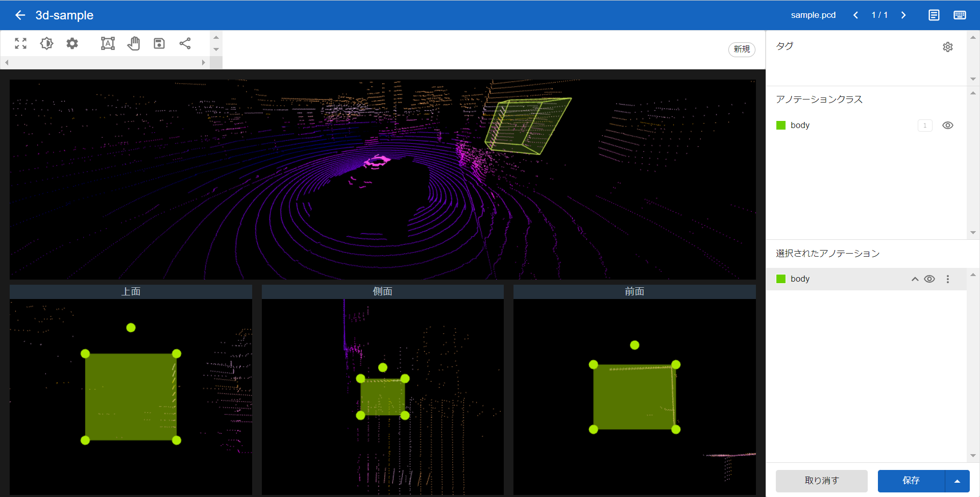
Task: Click toolbar horizontal scroll right arrow
Action: pos(203,63)
